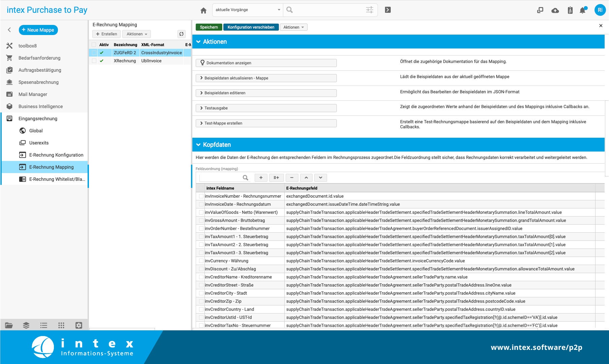Open the notifications bell icon
Screen dimensions: 609x364
582,10
